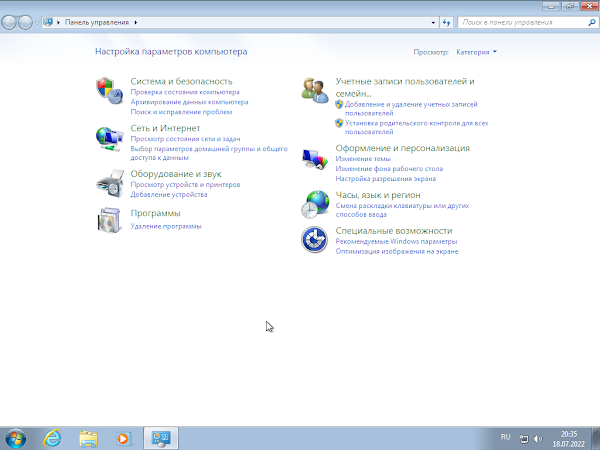Click 'Рекомендуемые Windows параметры' link
The image size is (600, 450).
pyautogui.click(x=396, y=241)
